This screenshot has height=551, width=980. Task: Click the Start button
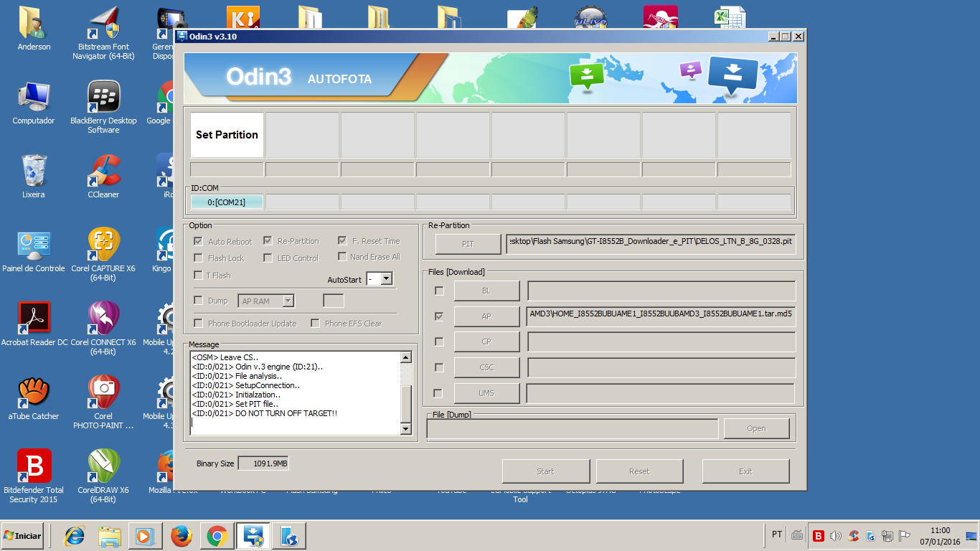pos(545,471)
